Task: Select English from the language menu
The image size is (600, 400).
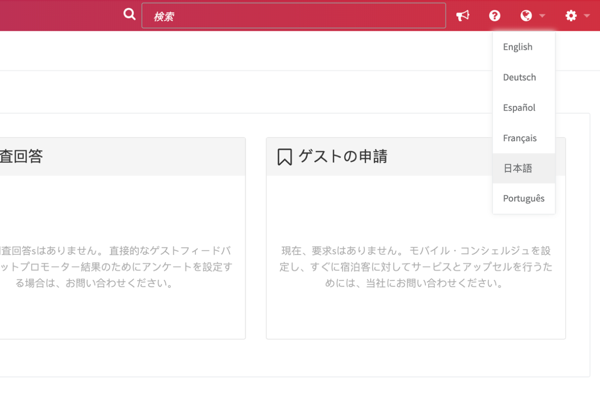Action: (x=524, y=47)
